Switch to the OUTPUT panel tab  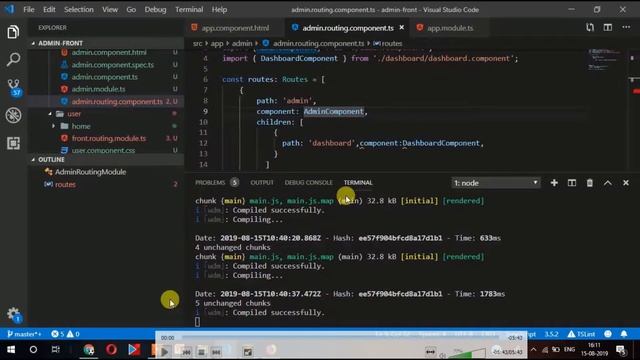pyautogui.click(x=262, y=182)
